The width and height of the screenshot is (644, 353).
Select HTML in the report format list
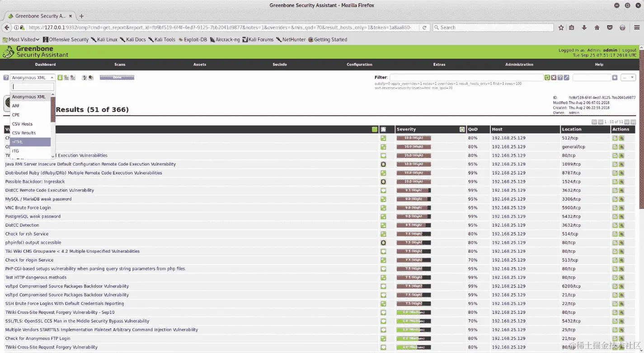pyautogui.click(x=30, y=142)
